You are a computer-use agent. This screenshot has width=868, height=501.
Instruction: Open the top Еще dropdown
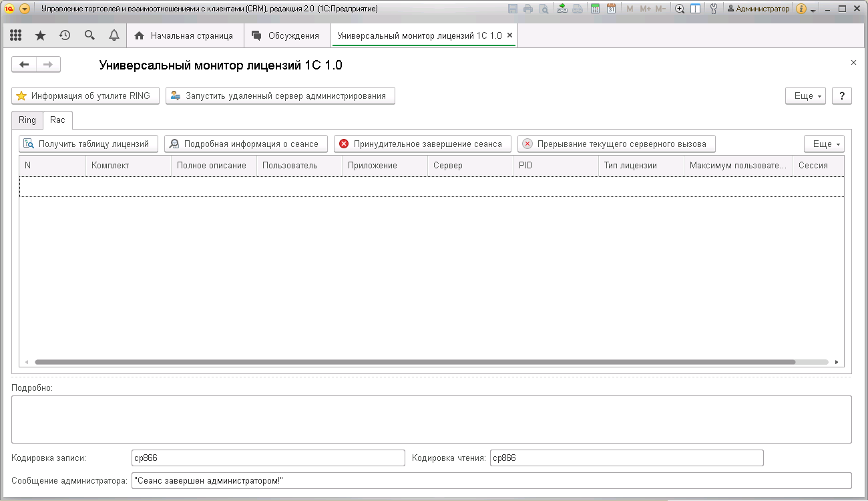(806, 96)
